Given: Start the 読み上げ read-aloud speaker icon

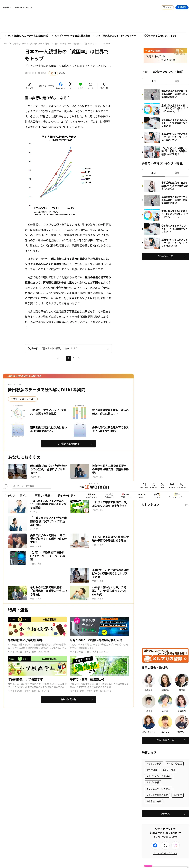Looking at the screenshot, I should 104,84.
